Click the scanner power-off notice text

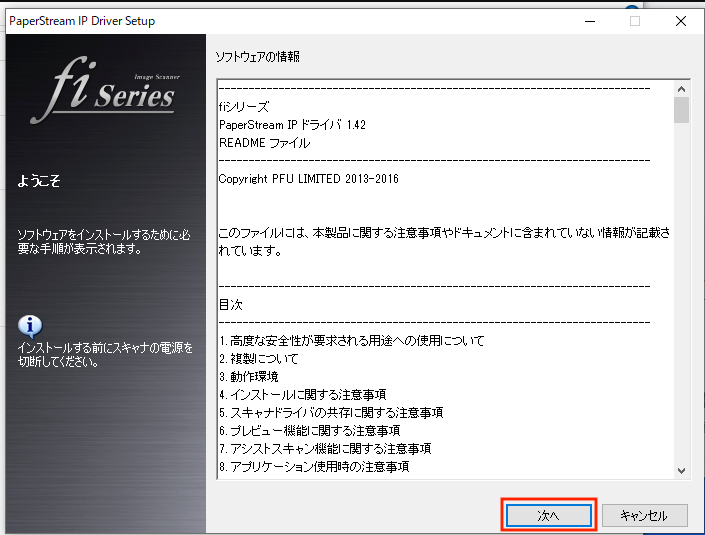[x=105, y=355]
